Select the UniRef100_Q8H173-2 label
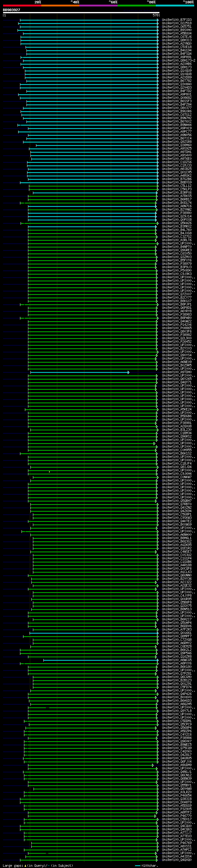The width and height of the screenshot is (197, 868). pos(179,60)
